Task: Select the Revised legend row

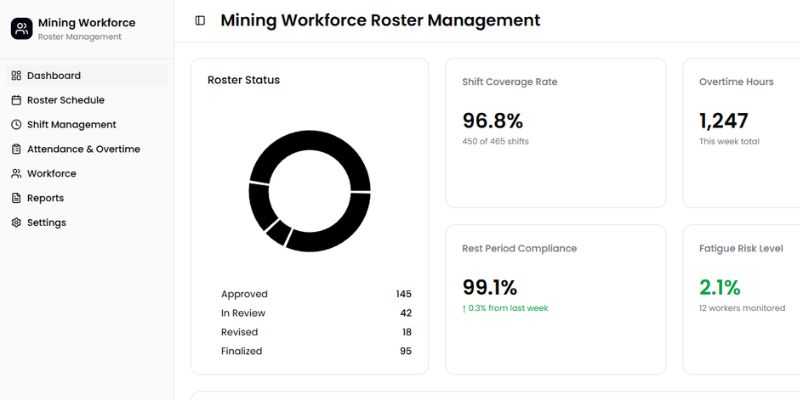Action: coord(316,332)
